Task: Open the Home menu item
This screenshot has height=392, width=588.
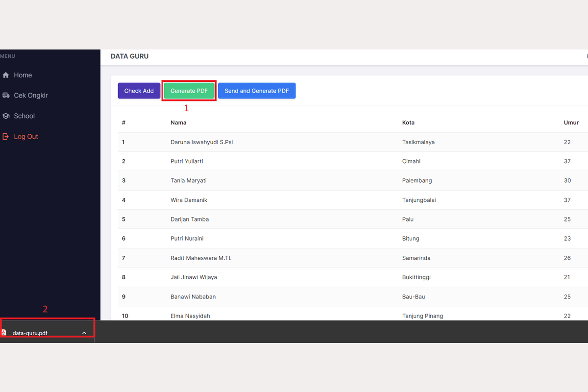Action: (23, 75)
